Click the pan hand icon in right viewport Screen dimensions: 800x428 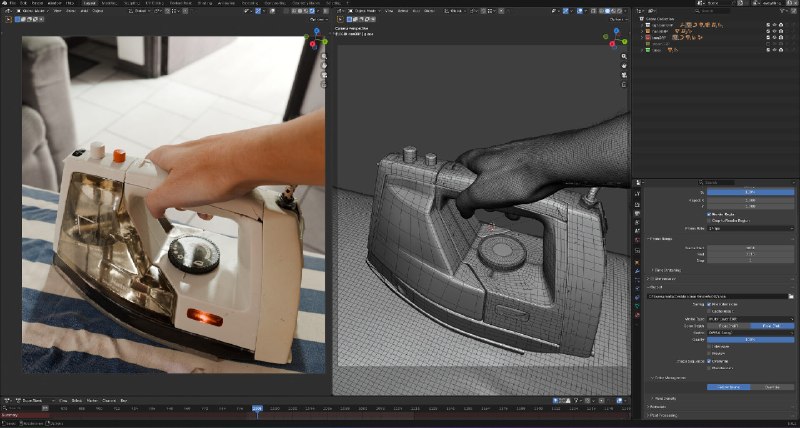(624, 66)
